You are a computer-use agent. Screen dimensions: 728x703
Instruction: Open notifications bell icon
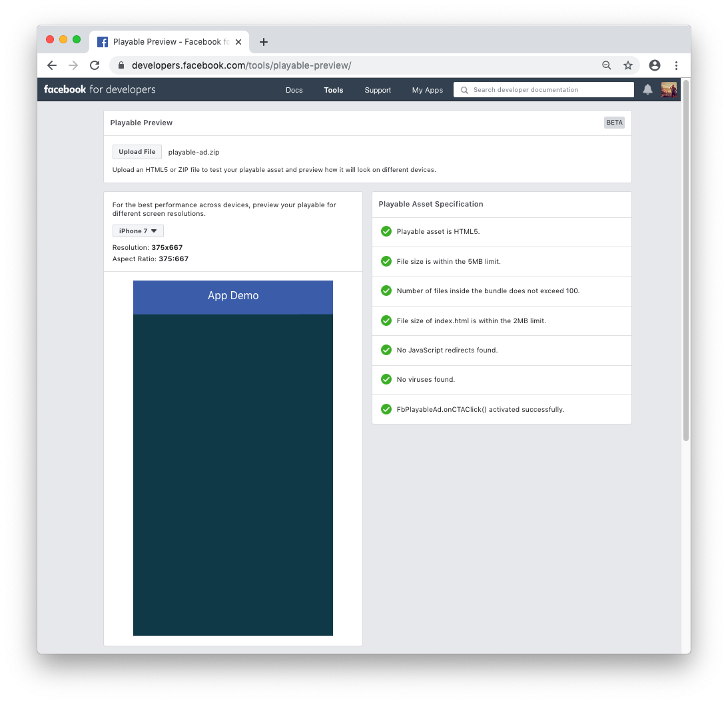click(x=647, y=90)
